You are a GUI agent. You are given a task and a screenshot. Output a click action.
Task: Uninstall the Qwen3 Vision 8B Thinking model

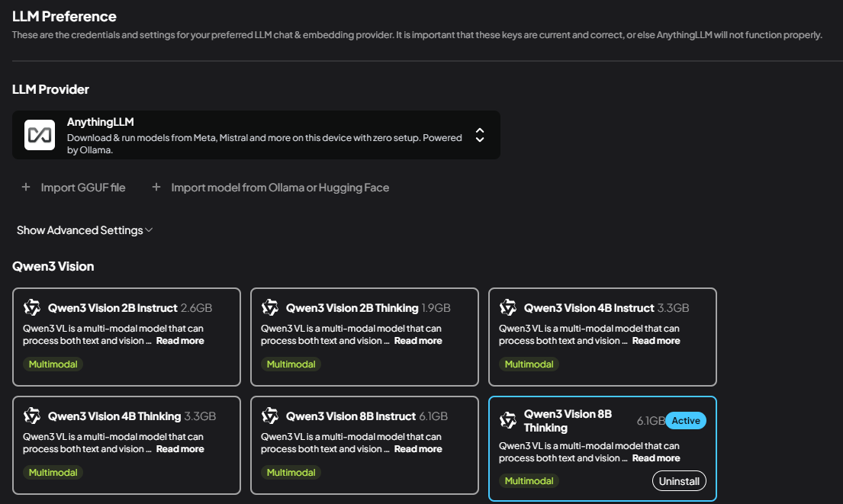click(x=679, y=481)
